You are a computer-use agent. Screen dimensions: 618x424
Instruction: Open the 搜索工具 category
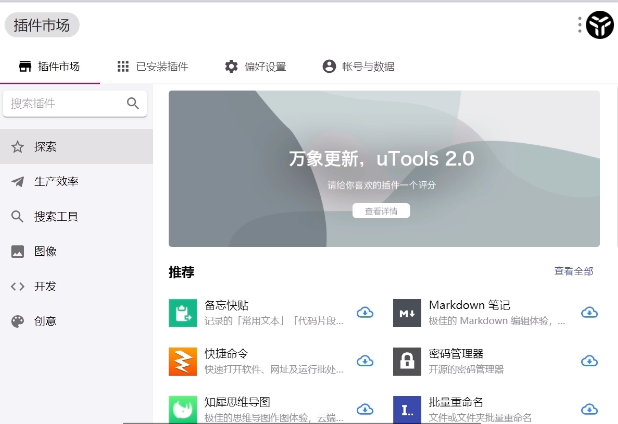click(x=76, y=216)
